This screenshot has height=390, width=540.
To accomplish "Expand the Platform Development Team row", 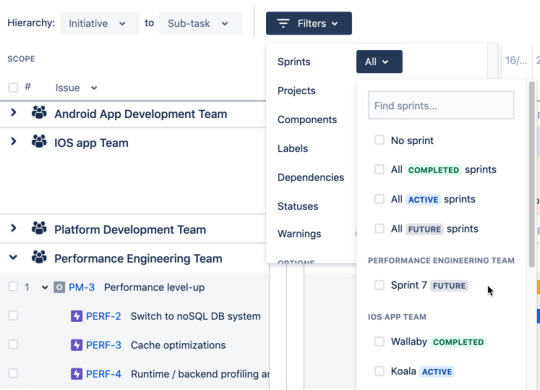I will [x=13, y=228].
